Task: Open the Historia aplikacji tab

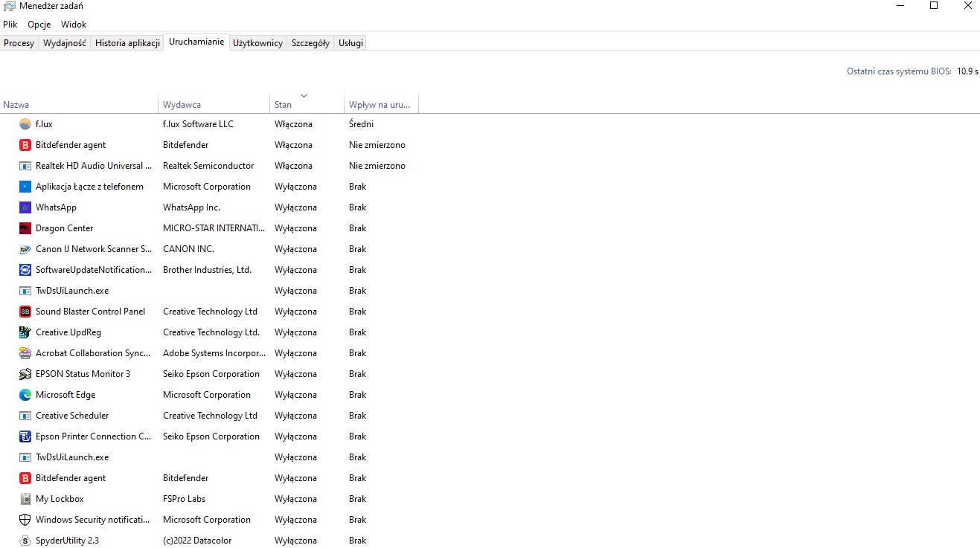Action: pos(127,43)
